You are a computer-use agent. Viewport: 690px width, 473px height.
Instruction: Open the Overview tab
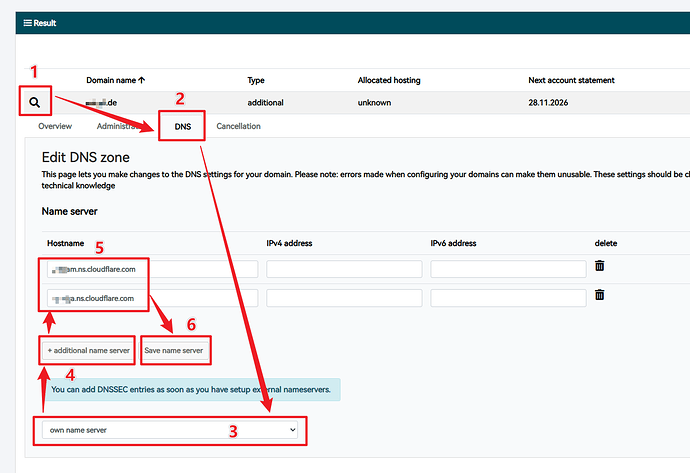pyautogui.click(x=54, y=127)
